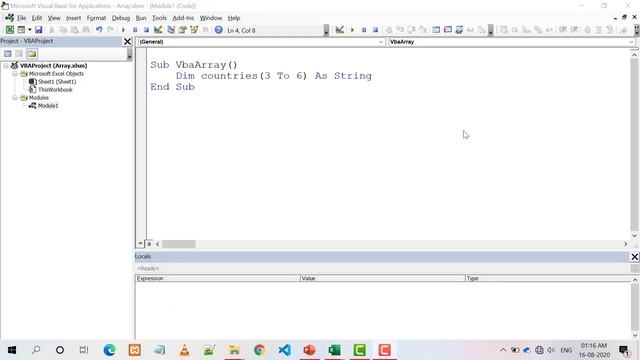Open the View menu
This screenshot has height=360, width=640.
(x=54, y=18)
